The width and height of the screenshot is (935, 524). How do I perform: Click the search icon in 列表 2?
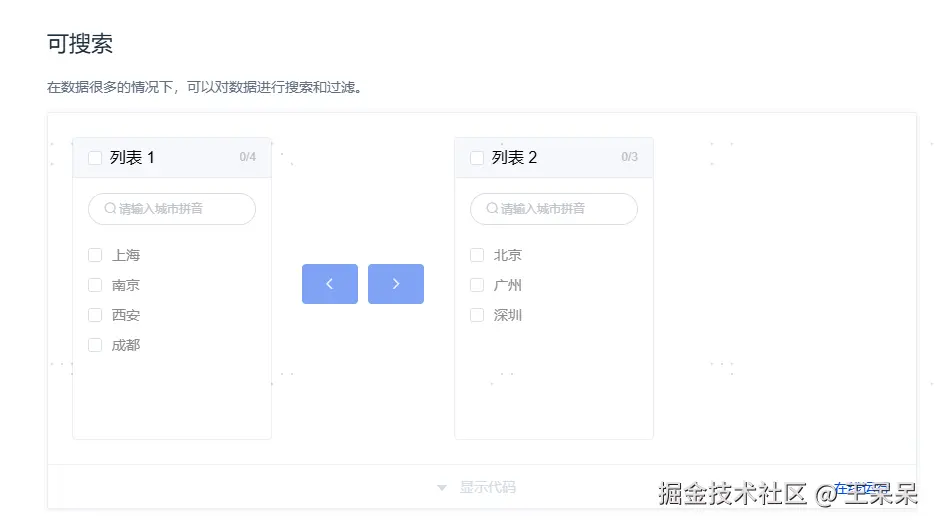pyautogui.click(x=492, y=208)
